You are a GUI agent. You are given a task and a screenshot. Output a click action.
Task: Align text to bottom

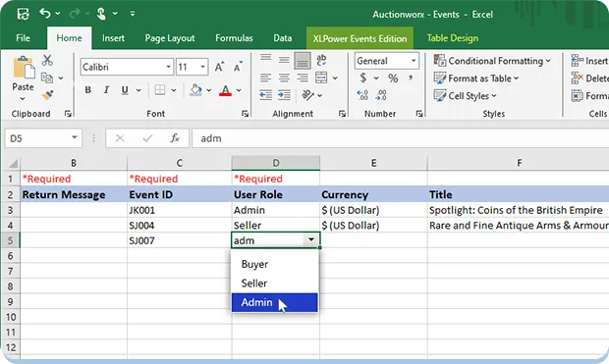point(303,61)
